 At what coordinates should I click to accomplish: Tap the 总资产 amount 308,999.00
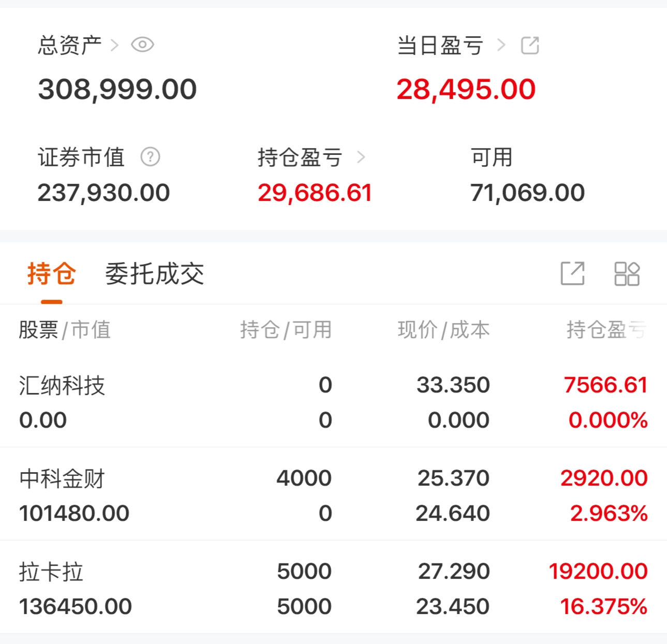[117, 90]
